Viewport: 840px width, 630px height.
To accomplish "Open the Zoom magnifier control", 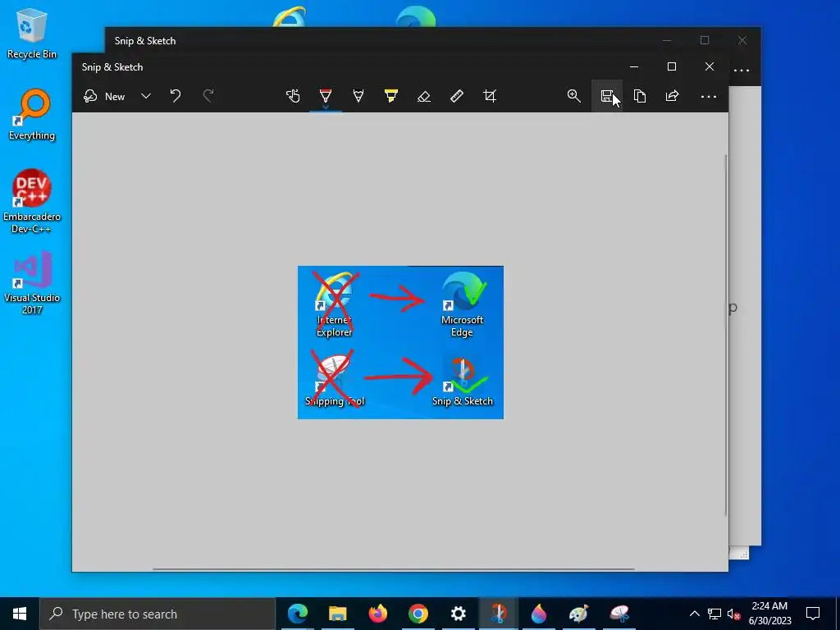I will click(x=573, y=96).
